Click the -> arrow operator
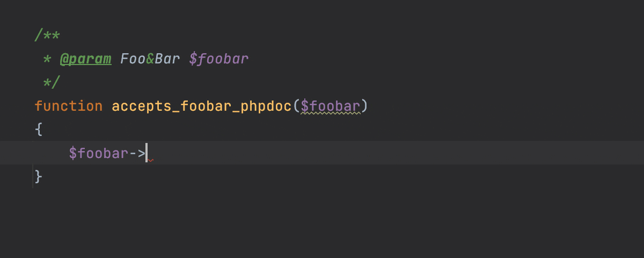 pos(137,153)
